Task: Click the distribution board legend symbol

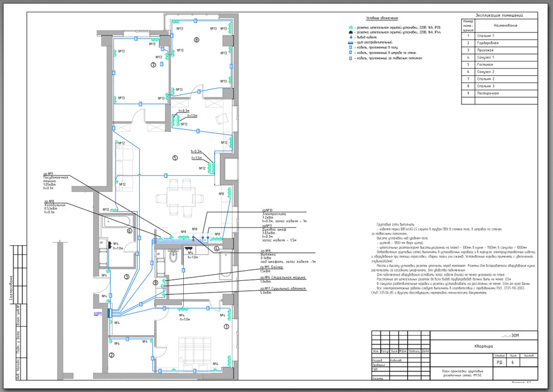Action: 350,42
